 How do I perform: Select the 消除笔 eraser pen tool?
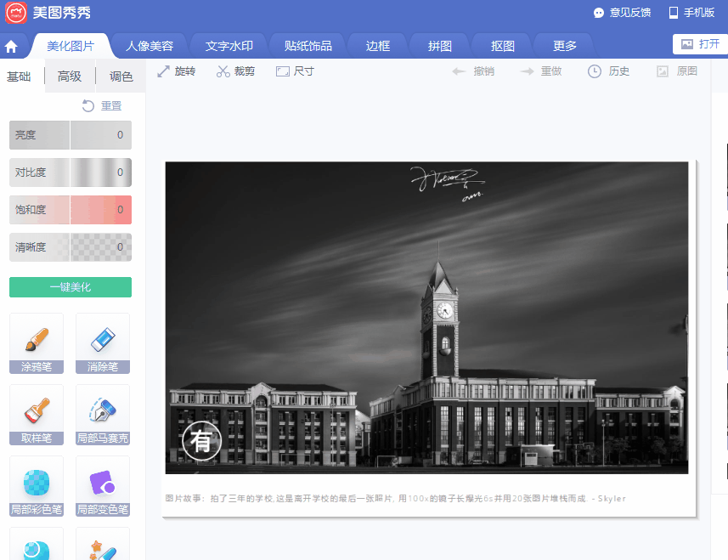tap(102, 343)
